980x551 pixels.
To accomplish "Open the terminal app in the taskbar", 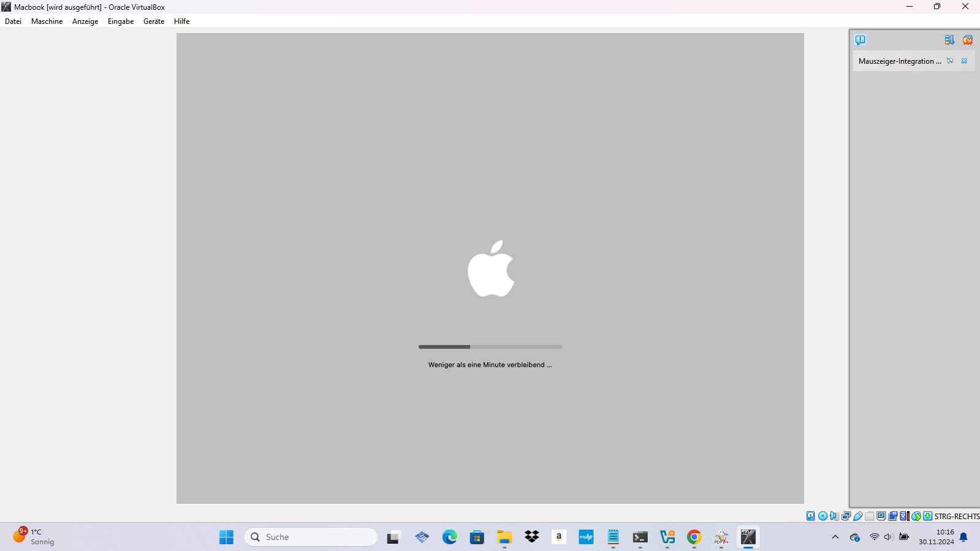I will click(640, 537).
